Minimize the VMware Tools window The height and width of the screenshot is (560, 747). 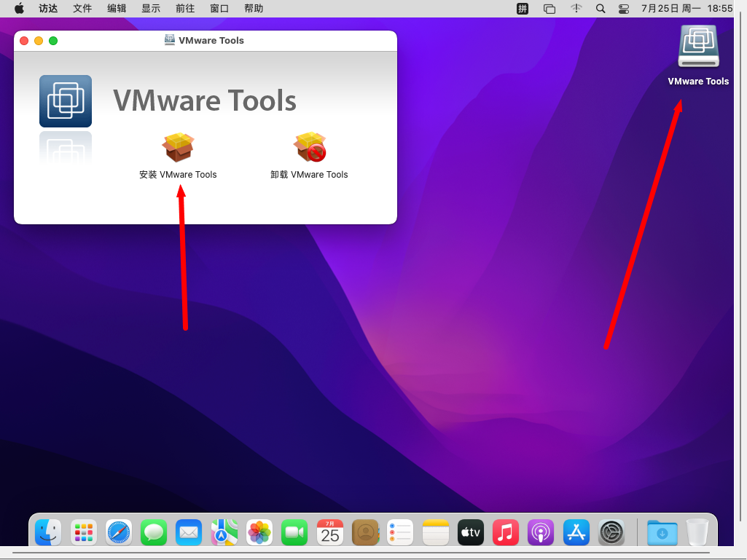click(x=39, y=41)
